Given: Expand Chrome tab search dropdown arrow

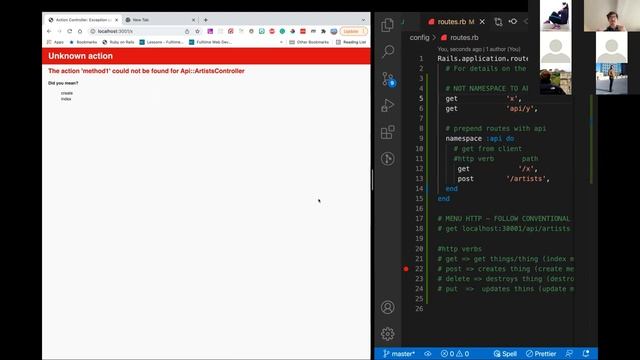Looking at the screenshot, I should point(363,20).
